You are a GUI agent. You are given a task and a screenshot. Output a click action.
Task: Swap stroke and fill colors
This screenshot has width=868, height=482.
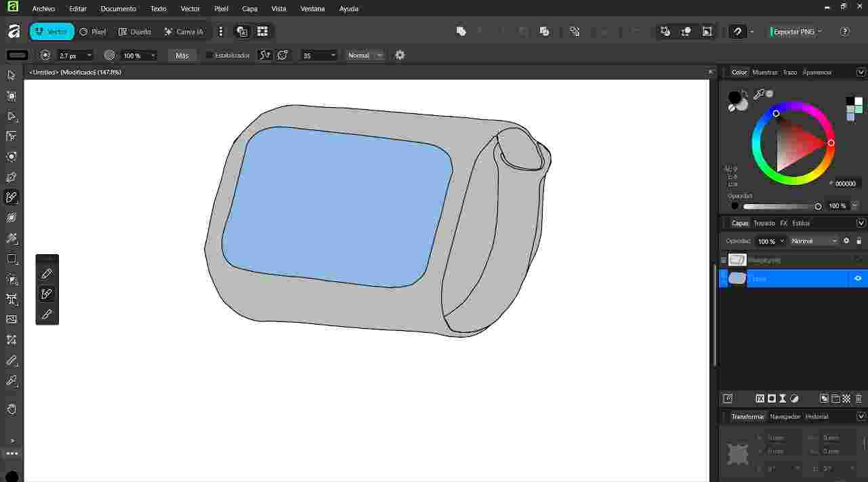[x=745, y=92]
